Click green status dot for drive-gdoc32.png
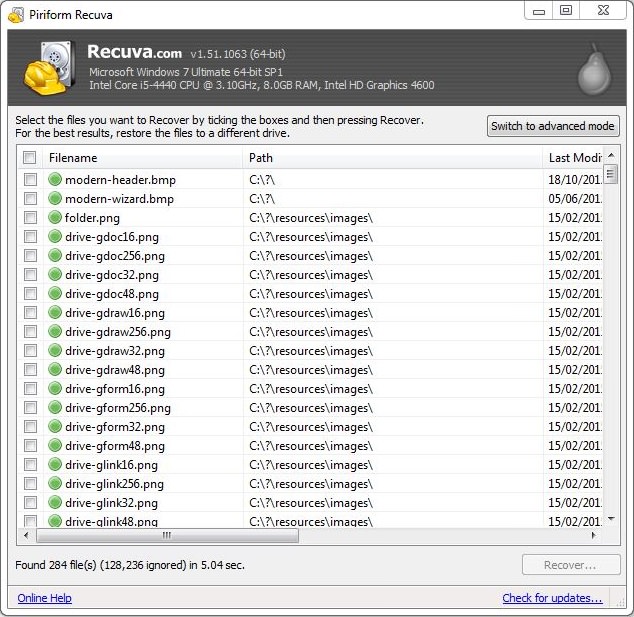The width and height of the screenshot is (634, 617). (55, 274)
